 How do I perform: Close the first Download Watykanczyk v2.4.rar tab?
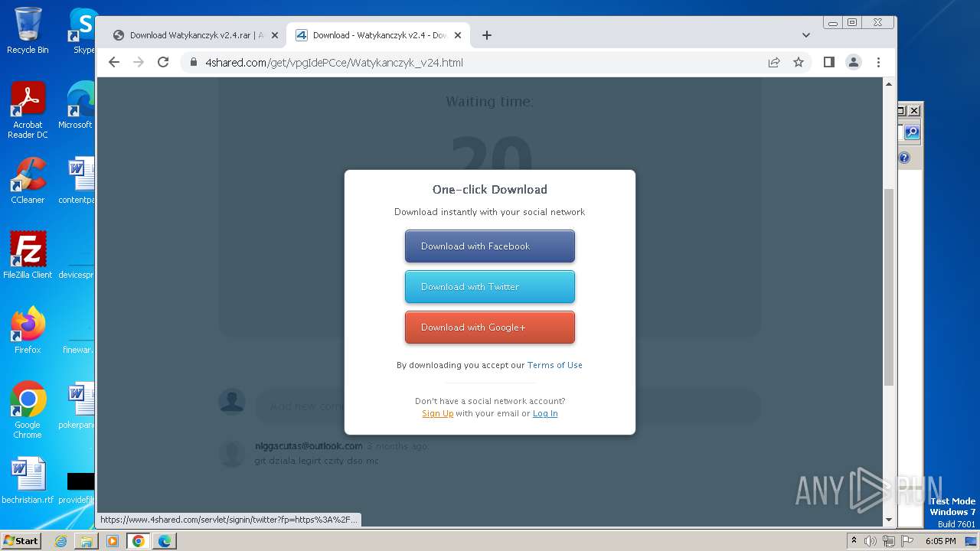[x=275, y=35]
